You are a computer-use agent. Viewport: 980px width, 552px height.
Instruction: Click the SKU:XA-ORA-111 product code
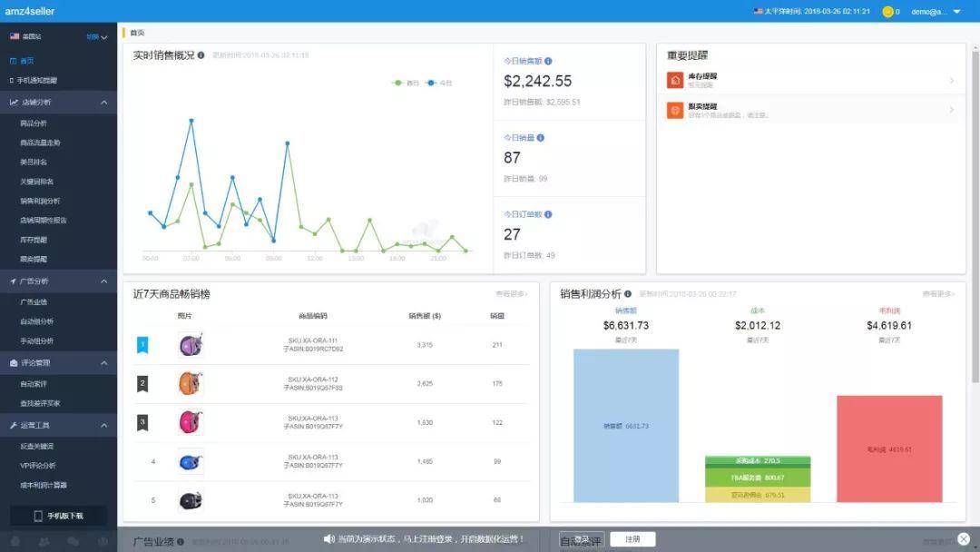312,340
